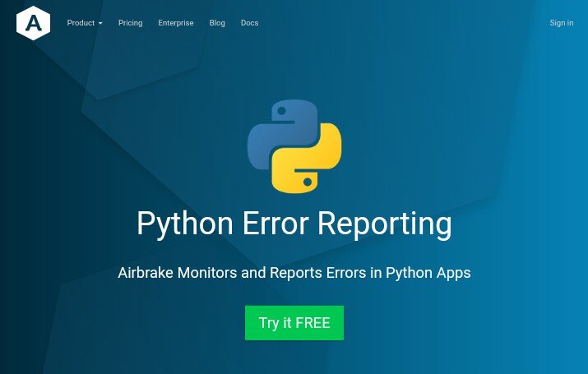Click the Airbrake hexagon logo
Image resolution: width=588 pixels, height=374 pixels.
click(x=34, y=23)
